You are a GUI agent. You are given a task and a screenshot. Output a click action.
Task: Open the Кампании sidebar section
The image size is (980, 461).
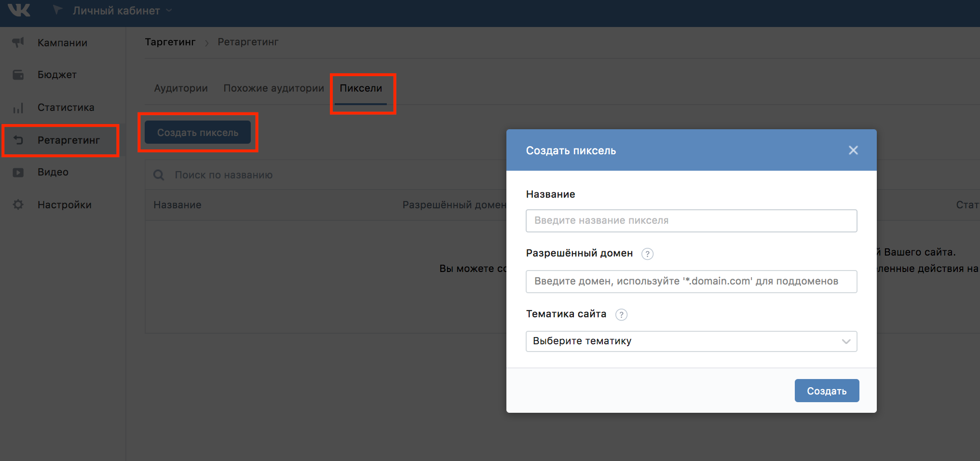pos(63,43)
